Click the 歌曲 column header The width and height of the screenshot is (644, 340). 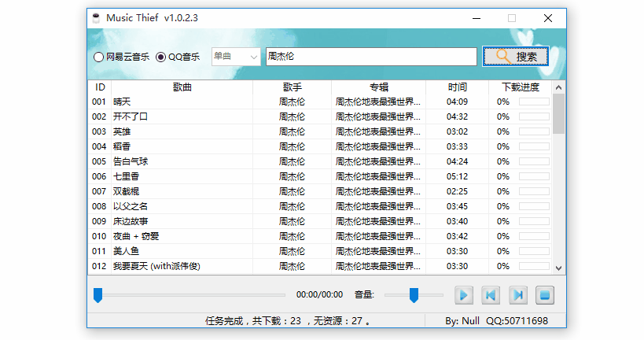(x=182, y=87)
